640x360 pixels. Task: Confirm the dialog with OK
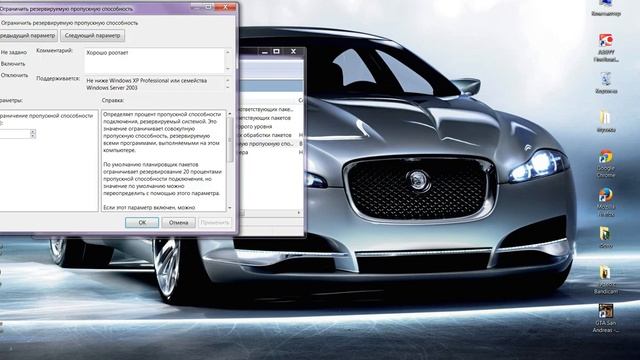point(142,222)
